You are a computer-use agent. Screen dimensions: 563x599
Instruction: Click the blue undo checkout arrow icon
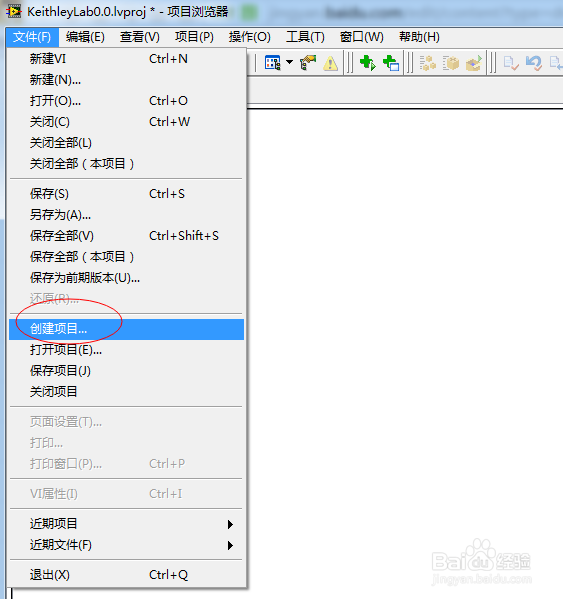point(534,63)
